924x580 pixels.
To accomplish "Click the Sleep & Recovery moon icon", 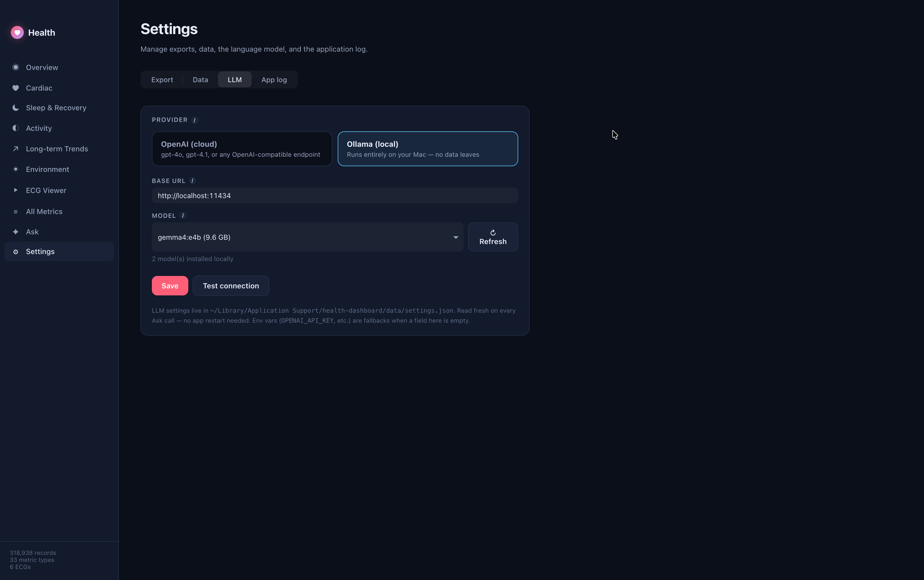I will click(x=16, y=108).
